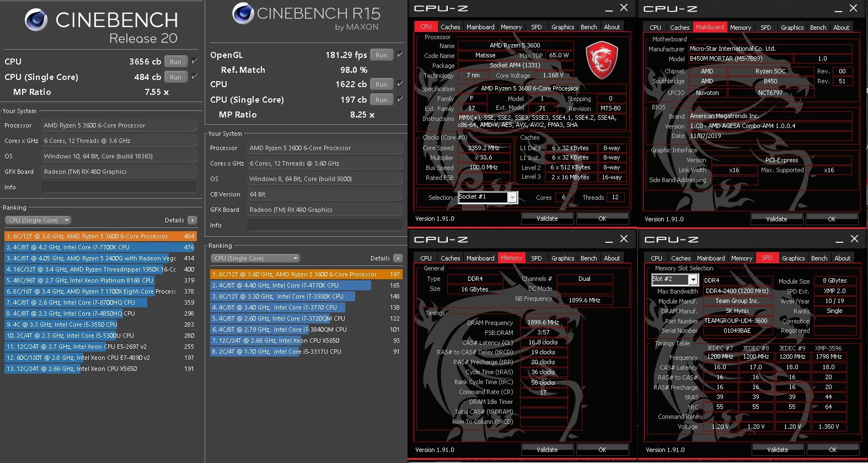Open R20 ranking CPU (Single Core) dropdown
This screenshot has width=868, height=463.
pos(39,220)
